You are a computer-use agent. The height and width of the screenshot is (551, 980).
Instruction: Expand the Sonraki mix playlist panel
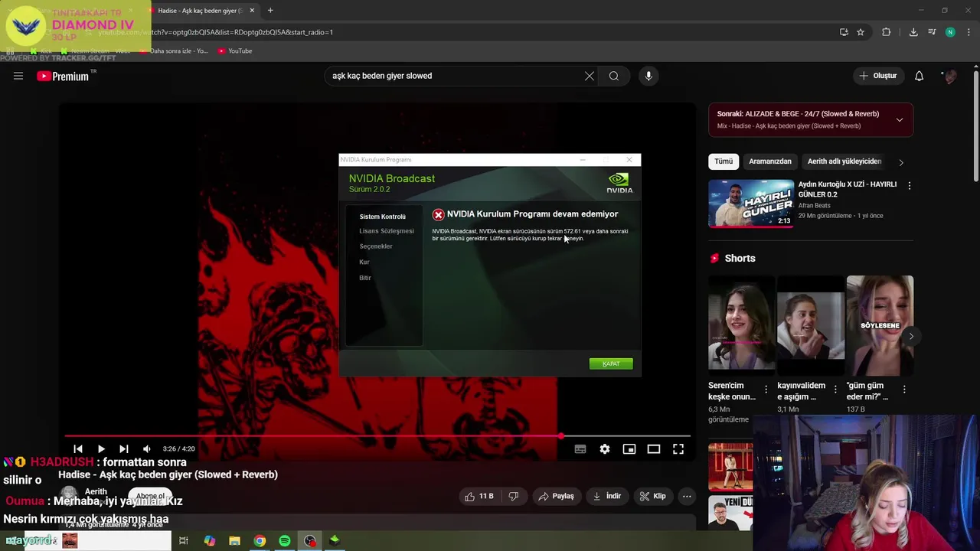click(x=900, y=120)
